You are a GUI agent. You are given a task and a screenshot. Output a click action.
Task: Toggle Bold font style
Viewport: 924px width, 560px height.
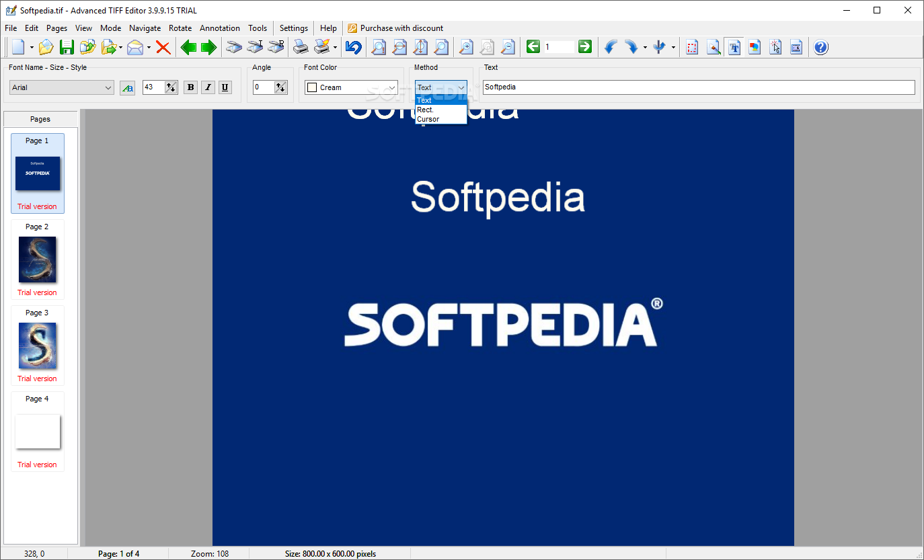coord(190,87)
